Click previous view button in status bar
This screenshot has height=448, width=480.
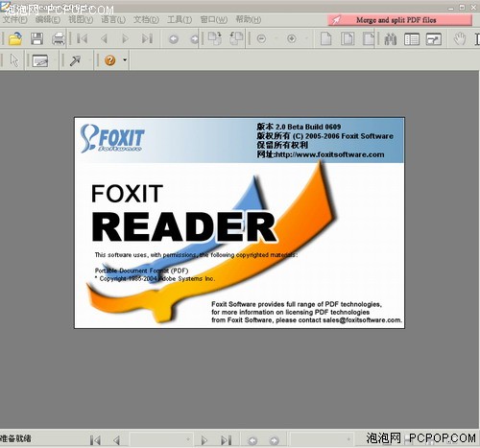click(252, 440)
